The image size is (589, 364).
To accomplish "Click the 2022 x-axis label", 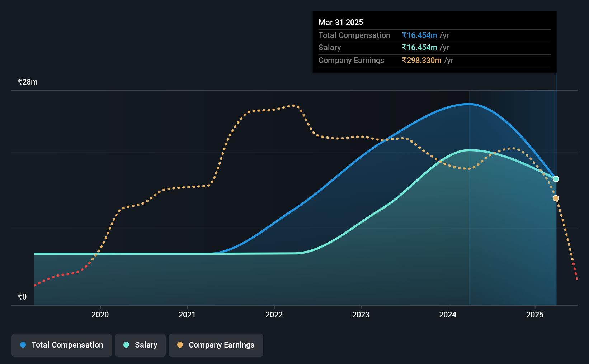I will pos(274,315).
